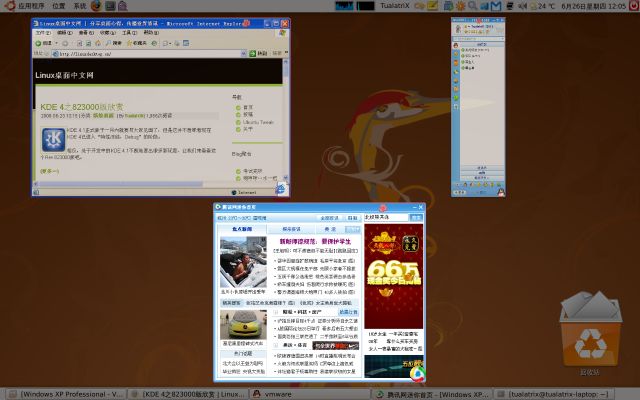
Task: Select the 娱乐资讯 tab in Tencent mini page
Action: 291,229
